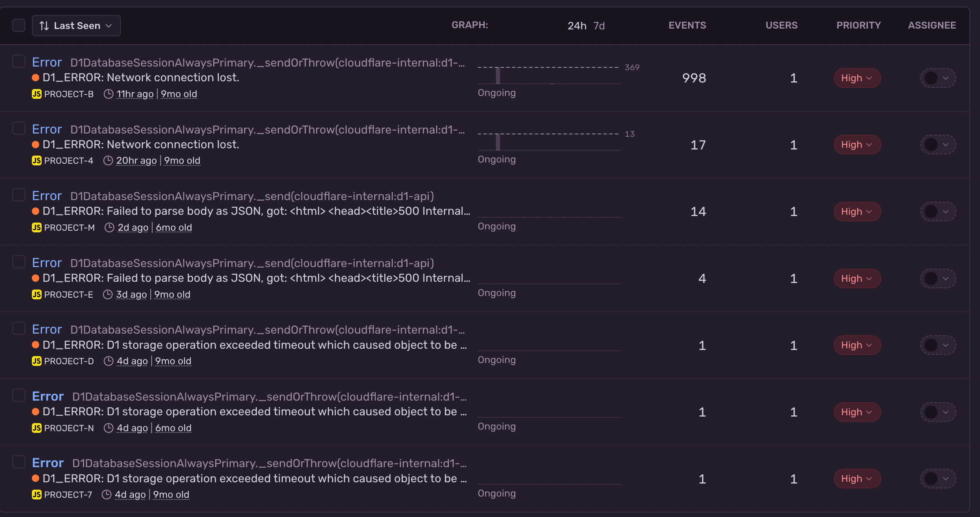Click the 998 events count

point(693,78)
